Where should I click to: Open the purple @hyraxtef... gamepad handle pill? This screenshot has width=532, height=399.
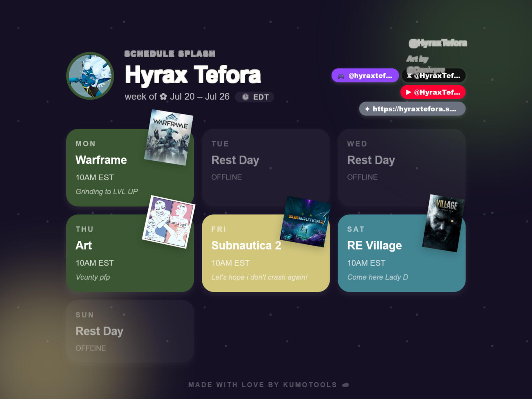[365, 76]
